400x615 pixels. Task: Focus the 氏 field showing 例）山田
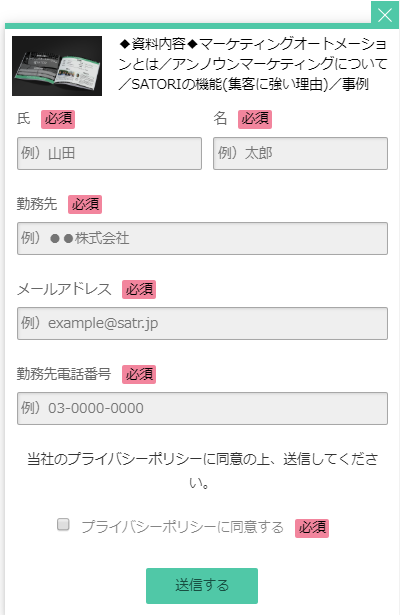click(x=109, y=153)
